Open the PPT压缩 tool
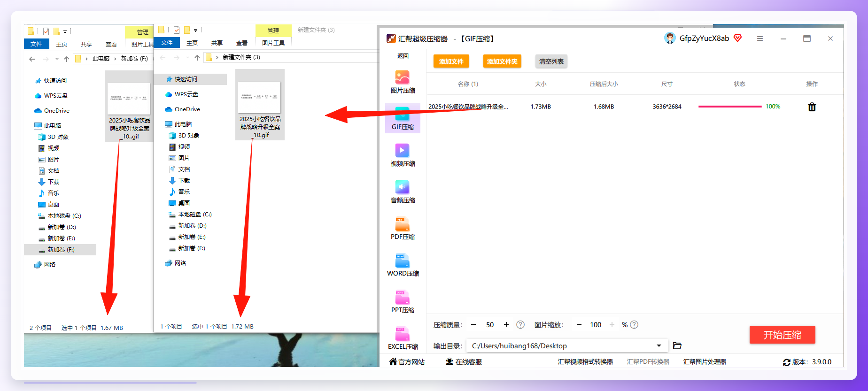This screenshot has height=391, width=868. (403, 301)
